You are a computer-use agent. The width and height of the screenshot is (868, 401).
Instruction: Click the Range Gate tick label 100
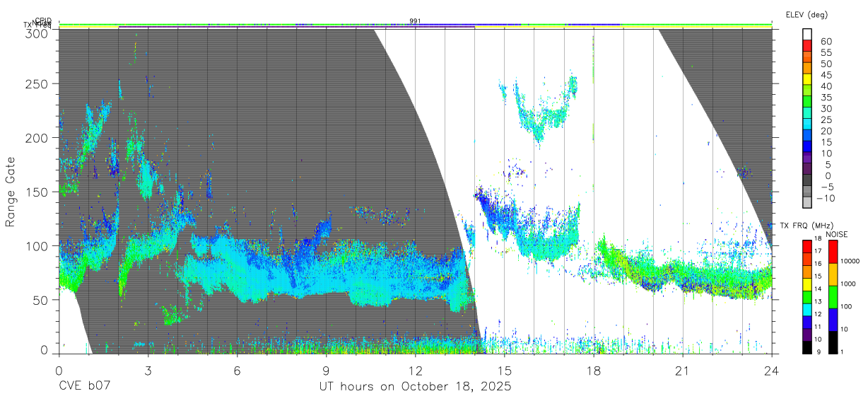click(38, 245)
